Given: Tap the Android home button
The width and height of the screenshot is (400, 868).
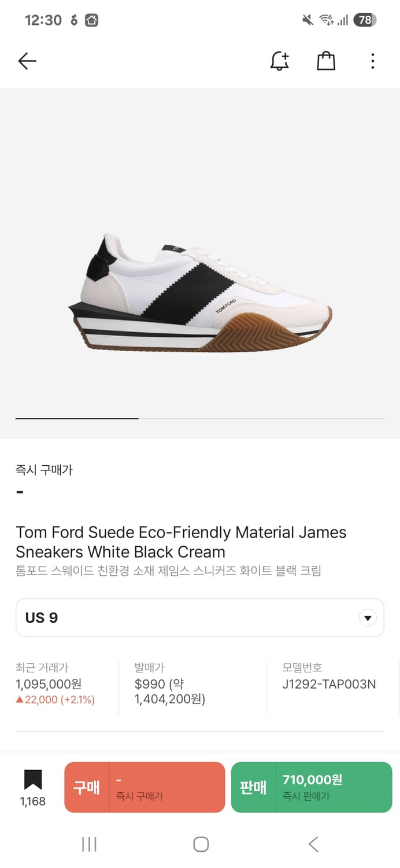Looking at the screenshot, I should pos(201,844).
